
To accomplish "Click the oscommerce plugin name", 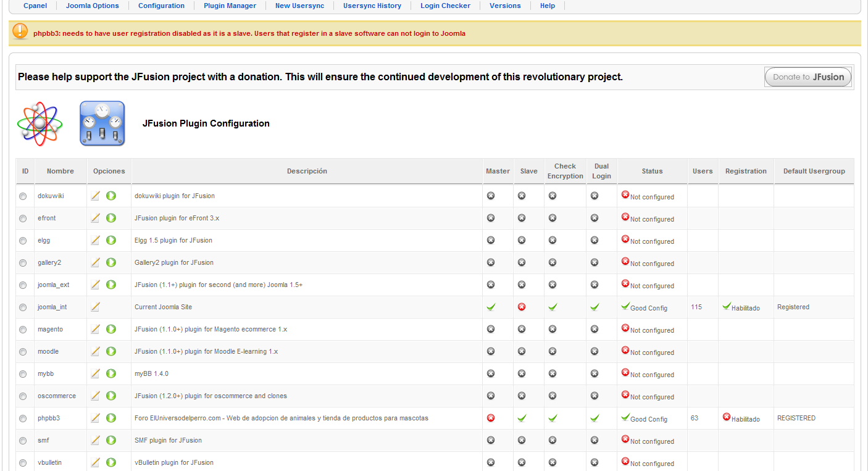I will coord(57,396).
